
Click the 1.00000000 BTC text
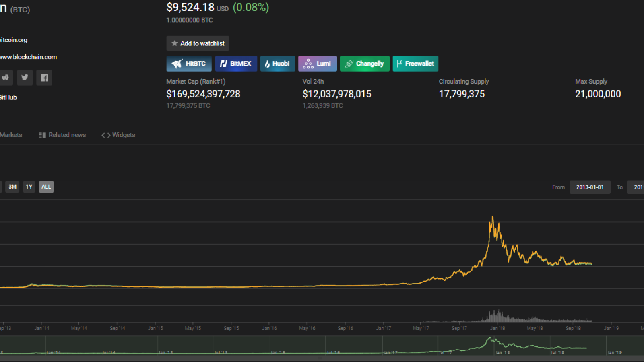coord(190,20)
